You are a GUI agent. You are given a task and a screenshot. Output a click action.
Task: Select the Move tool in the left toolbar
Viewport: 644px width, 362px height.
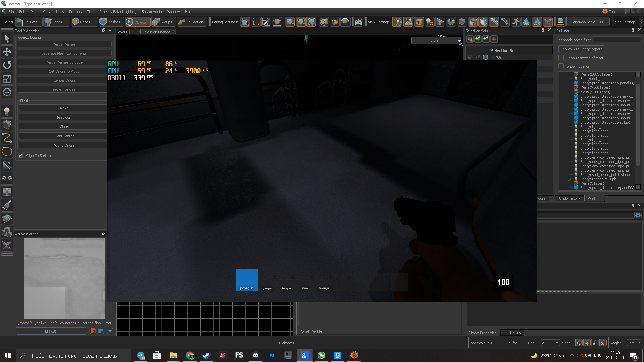7,52
